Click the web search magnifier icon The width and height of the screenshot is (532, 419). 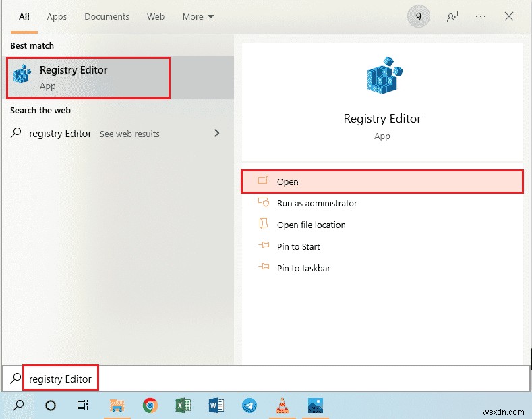pyautogui.click(x=16, y=133)
